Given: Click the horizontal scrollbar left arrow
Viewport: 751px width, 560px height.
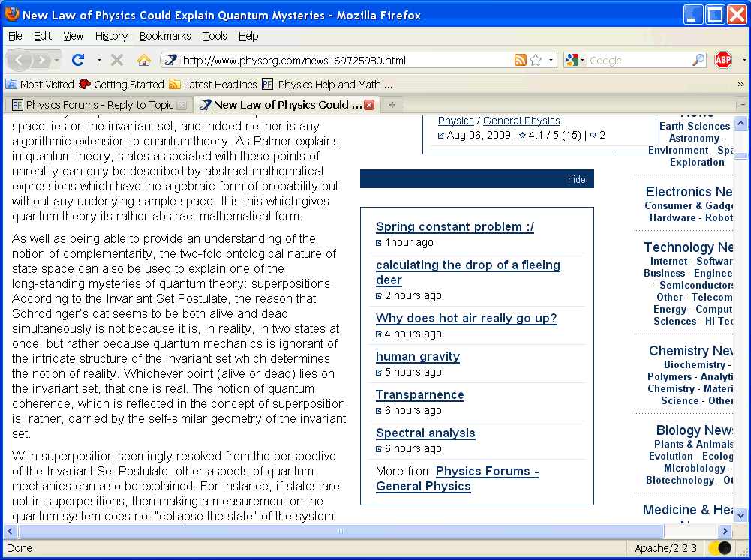Looking at the screenshot, I should pos(10,531).
